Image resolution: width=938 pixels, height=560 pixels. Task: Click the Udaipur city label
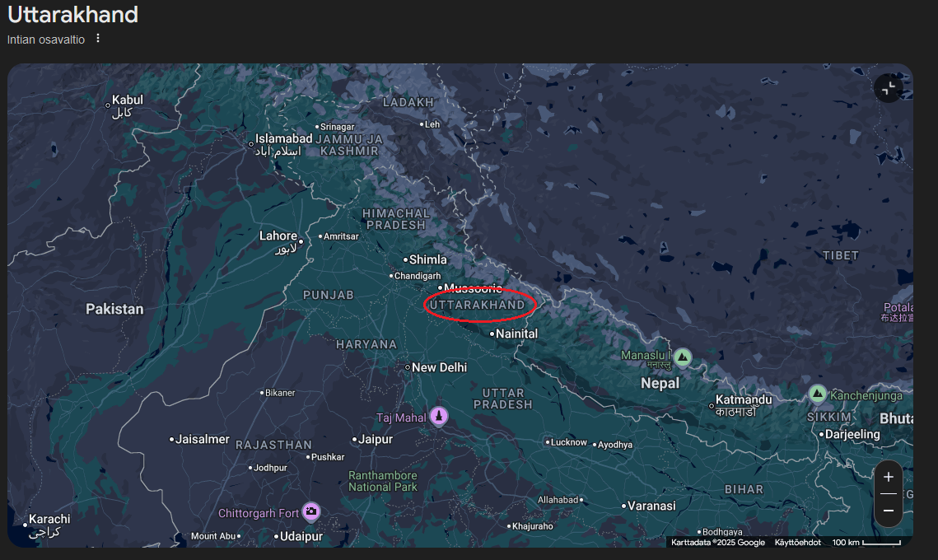click(x=301, y=536)
